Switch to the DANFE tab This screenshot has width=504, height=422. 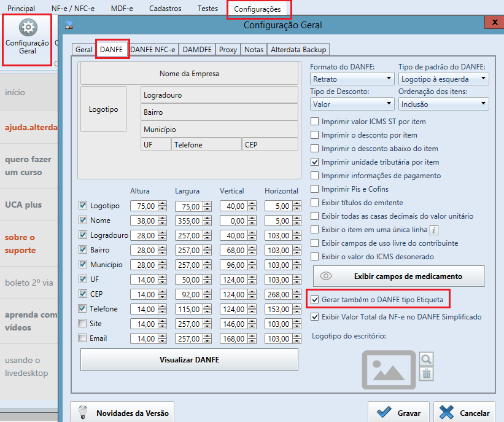[x=112, y=50]
